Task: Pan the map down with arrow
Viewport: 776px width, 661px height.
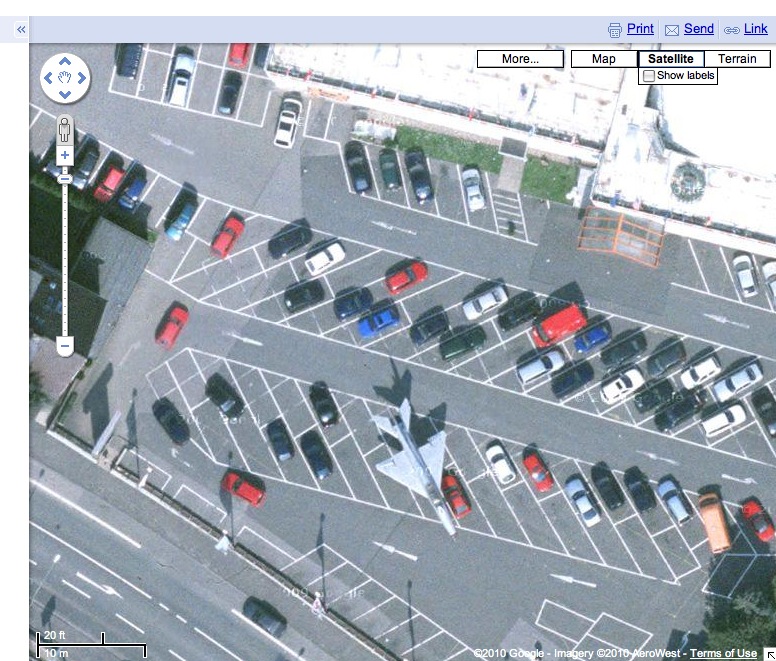Action: pos(65,95)
